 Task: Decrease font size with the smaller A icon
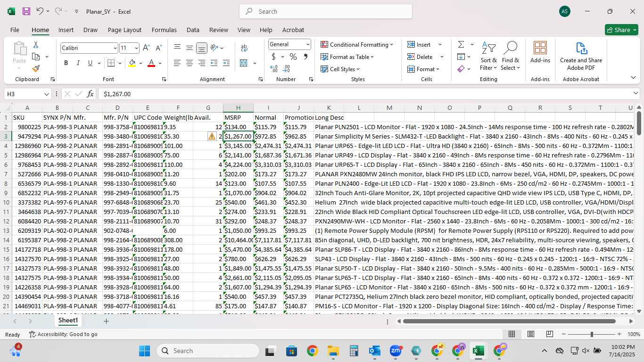(158, 48)
